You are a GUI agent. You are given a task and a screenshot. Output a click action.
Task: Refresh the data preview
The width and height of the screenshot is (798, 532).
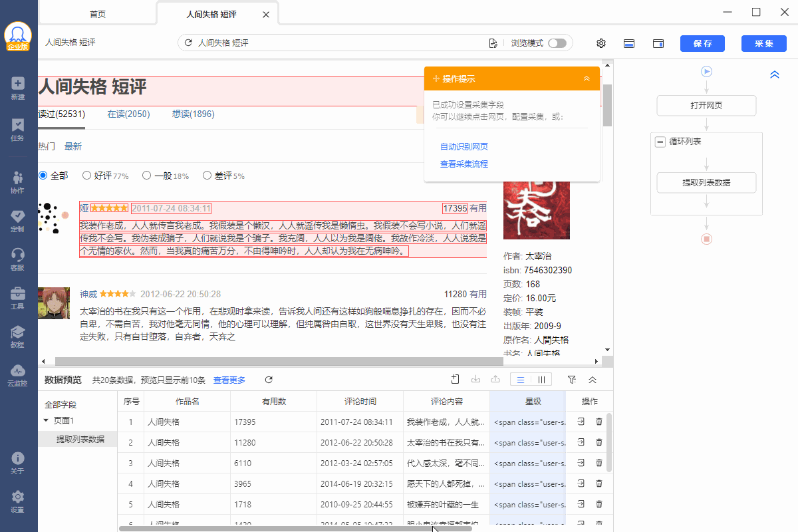coord(269,380)
